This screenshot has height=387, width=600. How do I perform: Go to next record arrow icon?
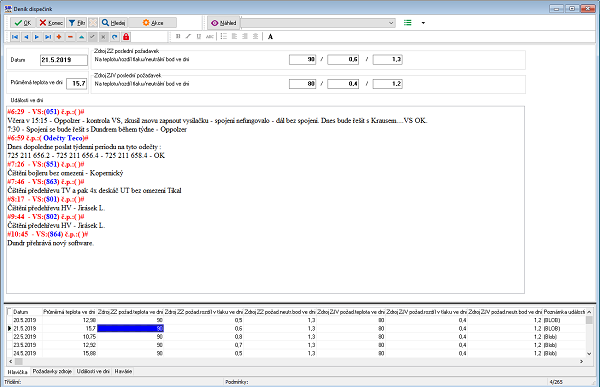(x=37, y=37)
